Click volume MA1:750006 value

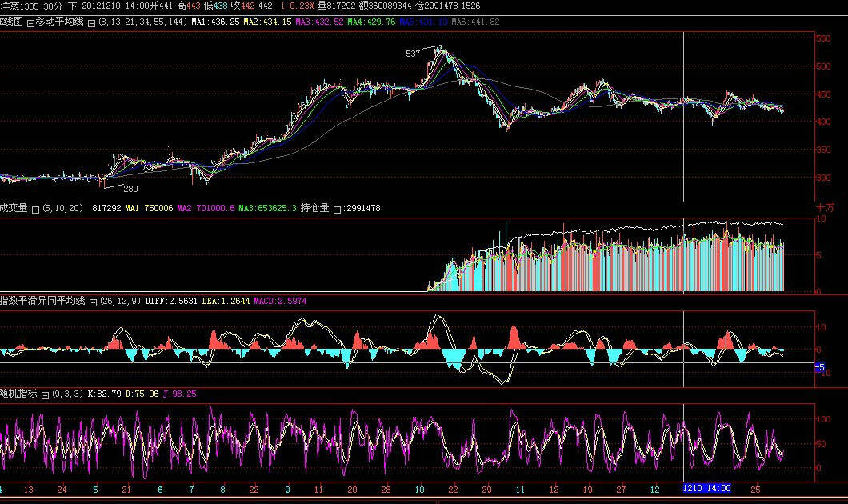149,208
